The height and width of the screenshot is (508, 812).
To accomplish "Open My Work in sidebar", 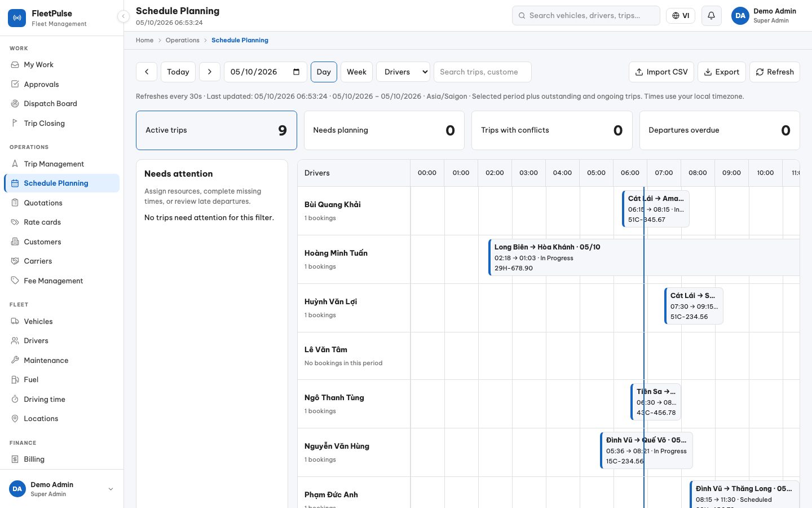I will (x=62, y=65).
